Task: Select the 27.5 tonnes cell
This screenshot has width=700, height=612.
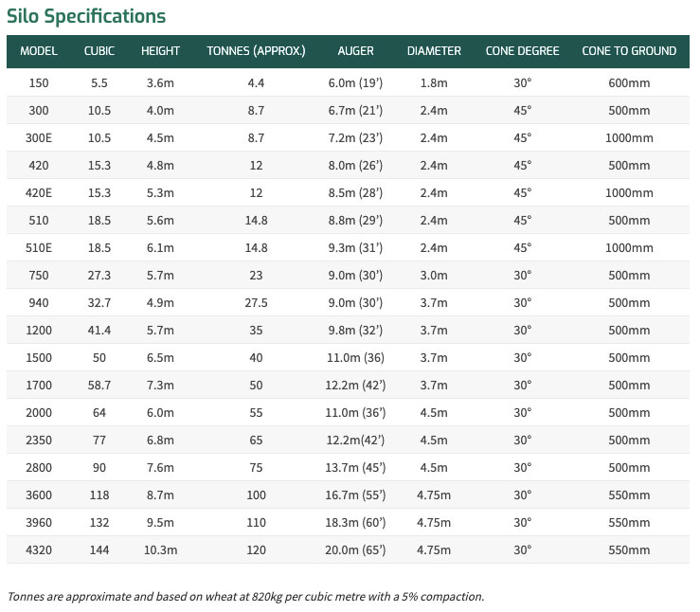Action: pos(256,303)
